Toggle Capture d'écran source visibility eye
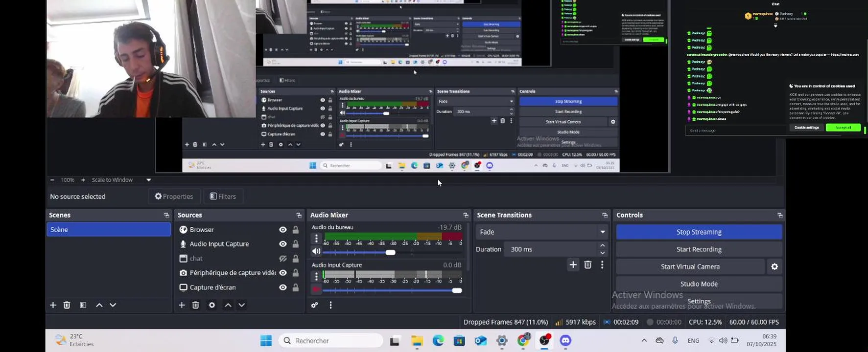This screenshot has height=352, width=868. click(283, 287)
